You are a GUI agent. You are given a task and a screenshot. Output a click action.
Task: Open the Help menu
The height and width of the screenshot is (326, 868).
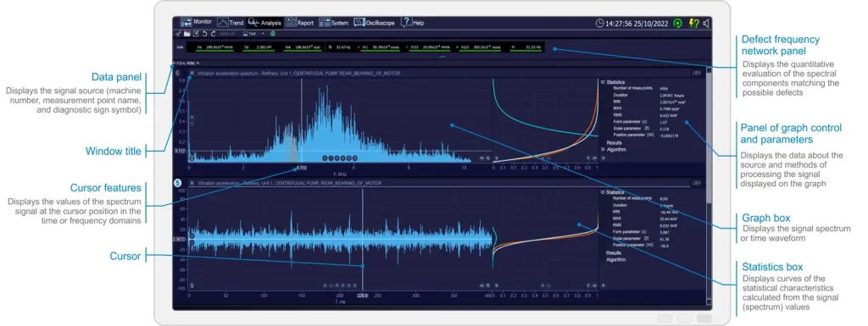click(x=413, y=23)
